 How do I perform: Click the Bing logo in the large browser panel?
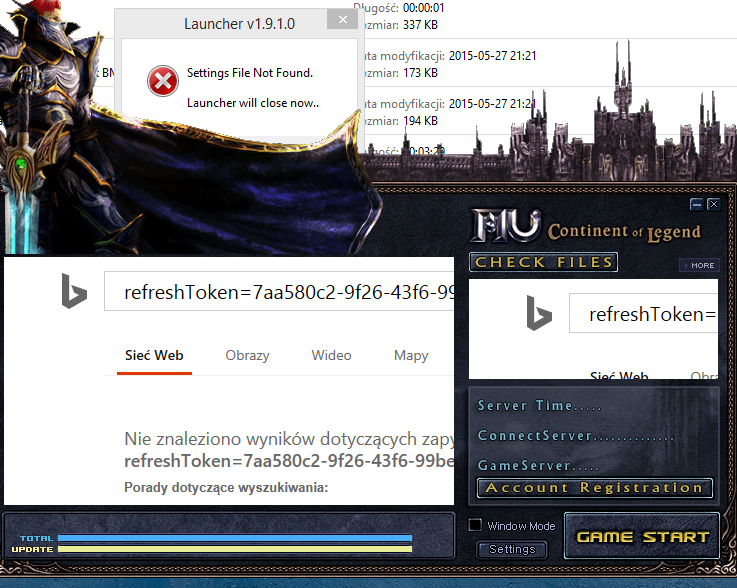(x=74, y=291)
